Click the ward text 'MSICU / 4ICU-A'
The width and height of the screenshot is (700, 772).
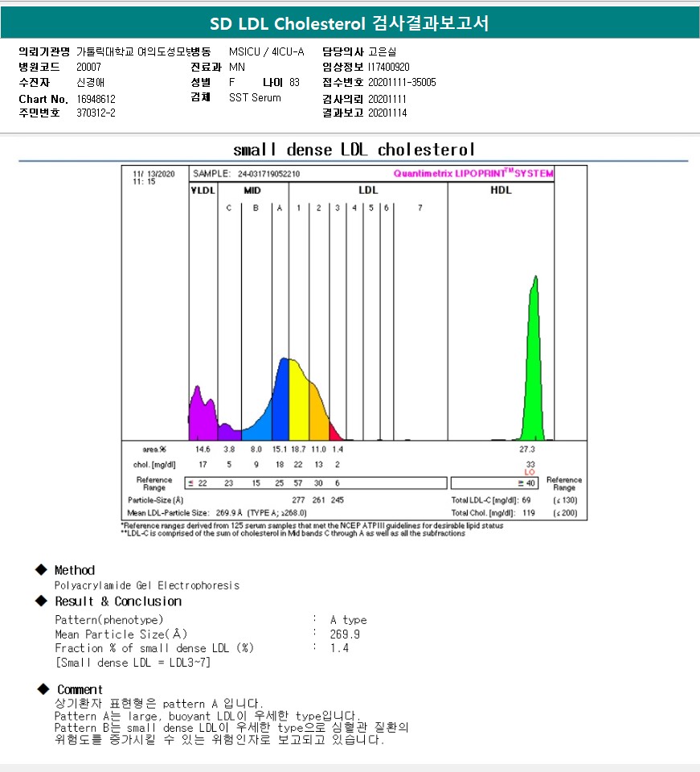point(267,51)
